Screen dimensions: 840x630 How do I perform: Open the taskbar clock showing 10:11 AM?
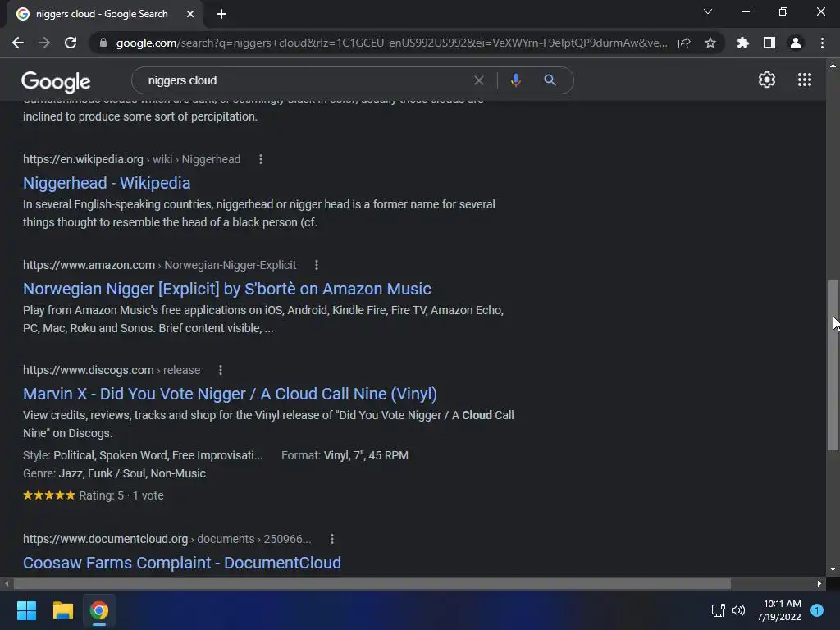(x=779, y=610)
